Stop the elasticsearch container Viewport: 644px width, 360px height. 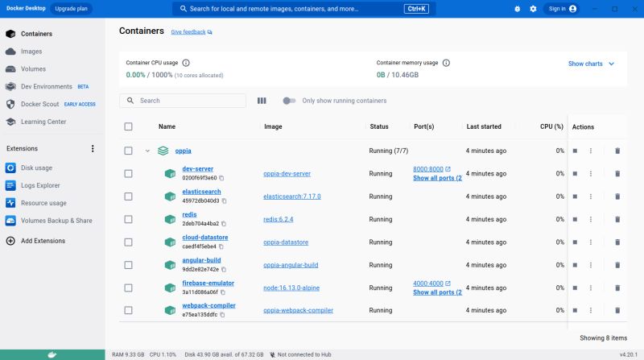pos(575,197)
